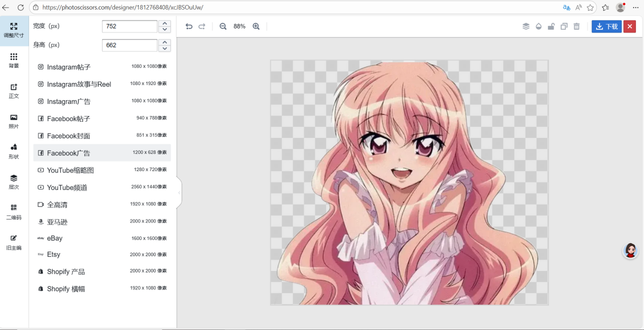Increase width with the up stepper
The image size is (644, 330).
(x=165, y=23)
